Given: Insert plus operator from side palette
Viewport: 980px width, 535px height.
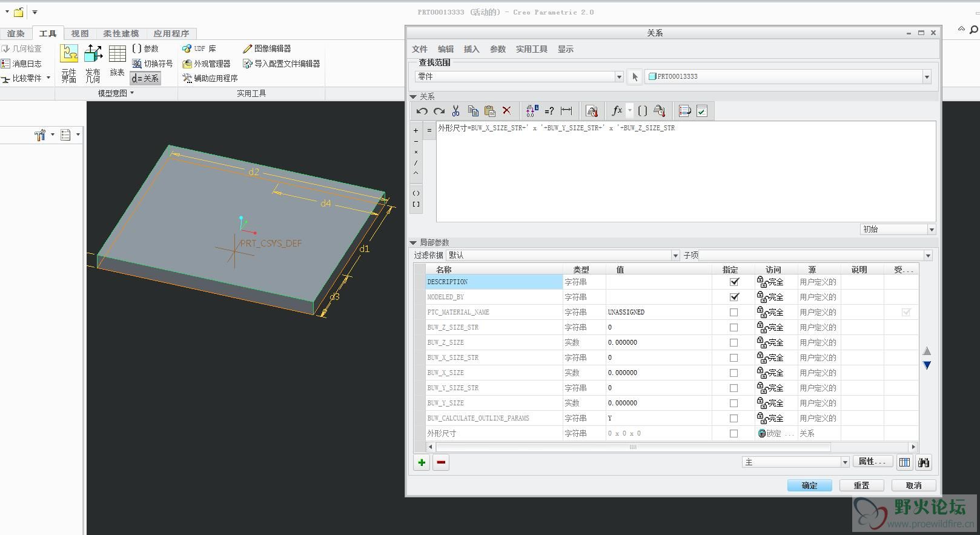Looking at the screenshot, I should click(x=416, y=130).
